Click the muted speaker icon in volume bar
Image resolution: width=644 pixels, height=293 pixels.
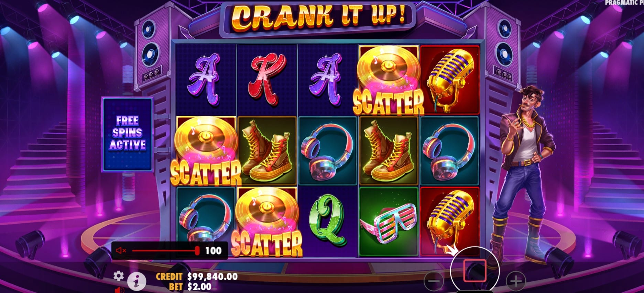coord(121,251)
